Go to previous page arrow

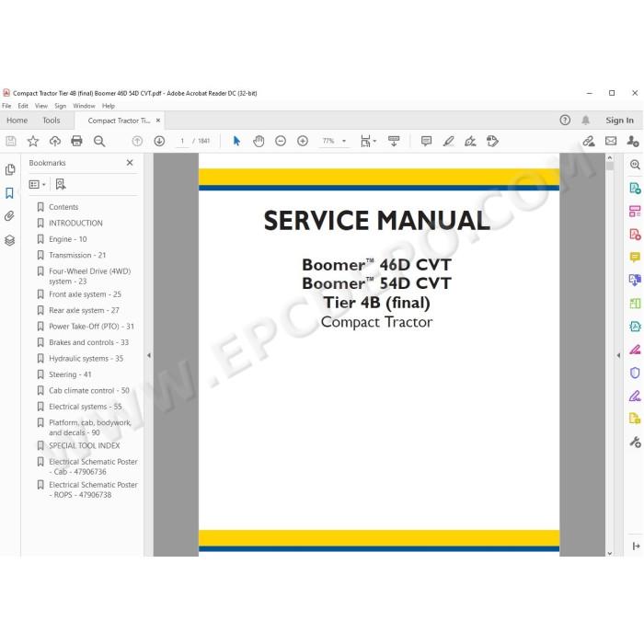[x=137, y=142]
